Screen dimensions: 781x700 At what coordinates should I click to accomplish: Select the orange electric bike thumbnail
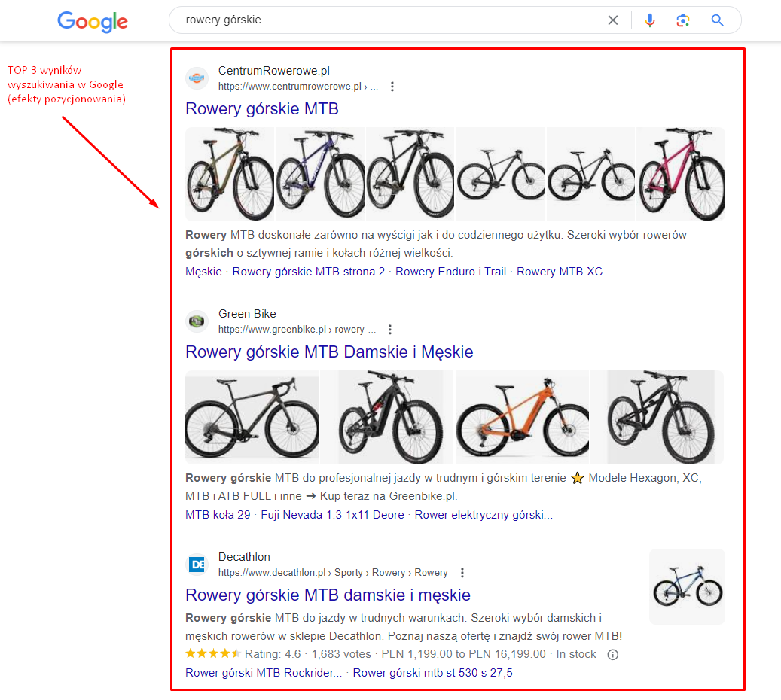(x=522, y=417)
